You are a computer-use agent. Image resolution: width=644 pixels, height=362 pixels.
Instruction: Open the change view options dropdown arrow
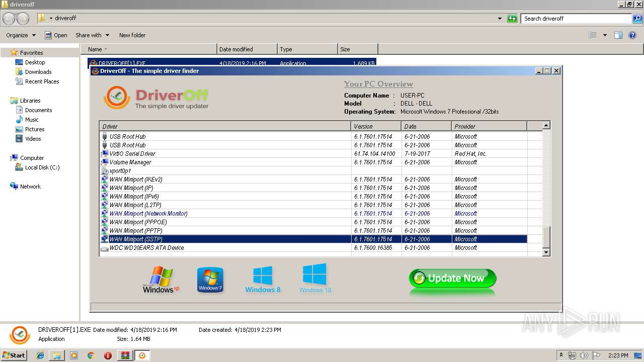tap(605, 35)
